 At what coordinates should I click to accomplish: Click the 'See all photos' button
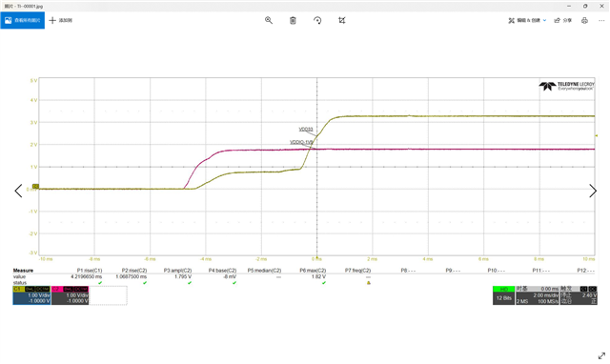point(23,20)
